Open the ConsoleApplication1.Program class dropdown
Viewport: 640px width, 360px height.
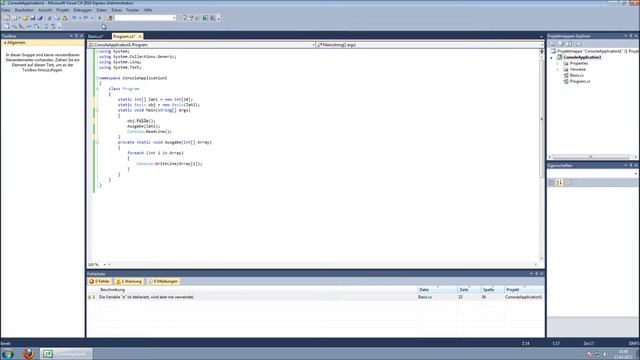(x=313, y=45)
